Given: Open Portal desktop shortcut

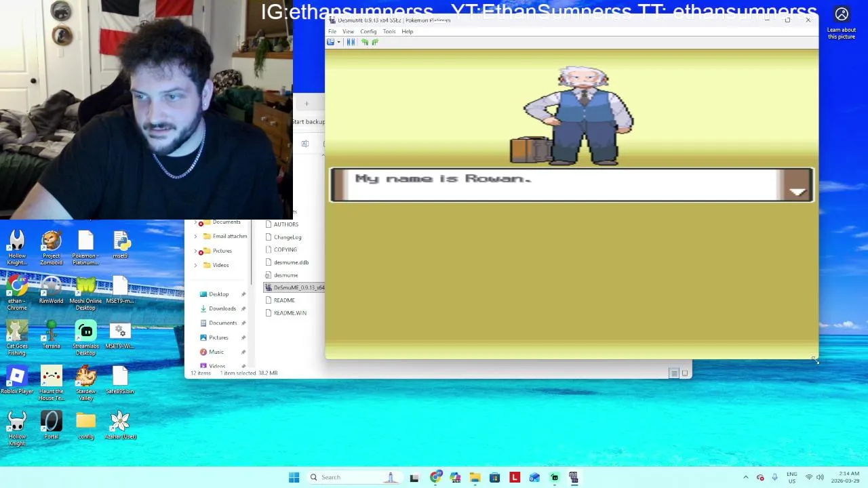Looking at the screenshot, I should pos(51,426).
